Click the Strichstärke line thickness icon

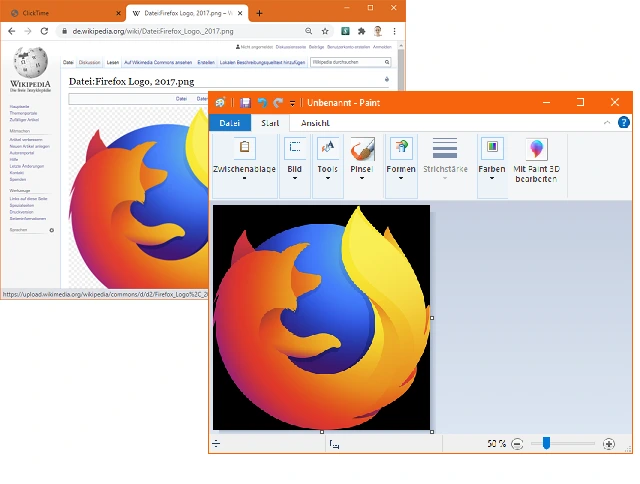[x=445, y=148]
